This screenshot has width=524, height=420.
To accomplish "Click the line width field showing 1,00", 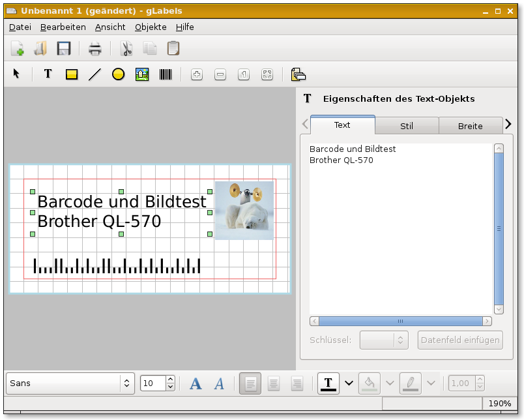I will (461, 383).
